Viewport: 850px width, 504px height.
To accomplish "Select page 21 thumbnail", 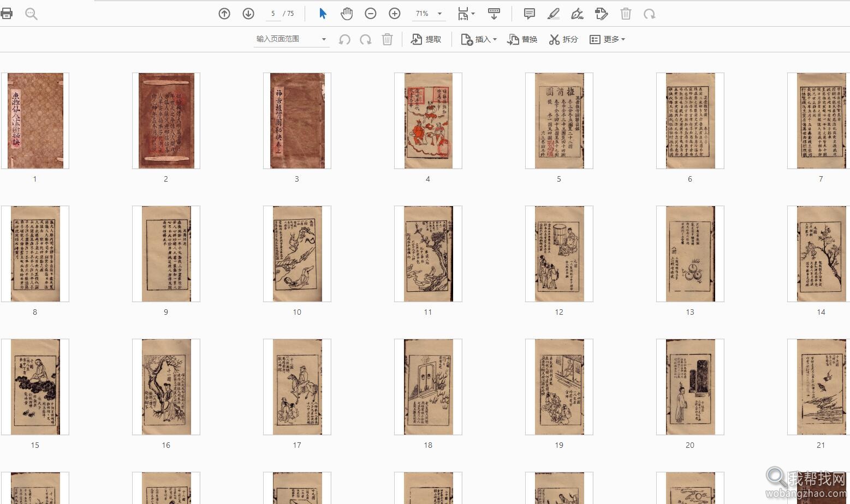I will tap(818, 387).
